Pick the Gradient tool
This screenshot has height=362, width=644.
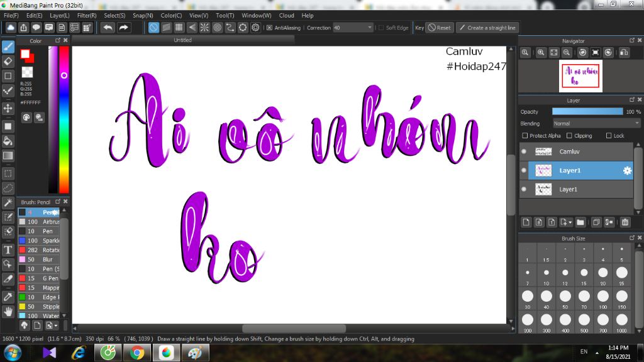(8, 156)
